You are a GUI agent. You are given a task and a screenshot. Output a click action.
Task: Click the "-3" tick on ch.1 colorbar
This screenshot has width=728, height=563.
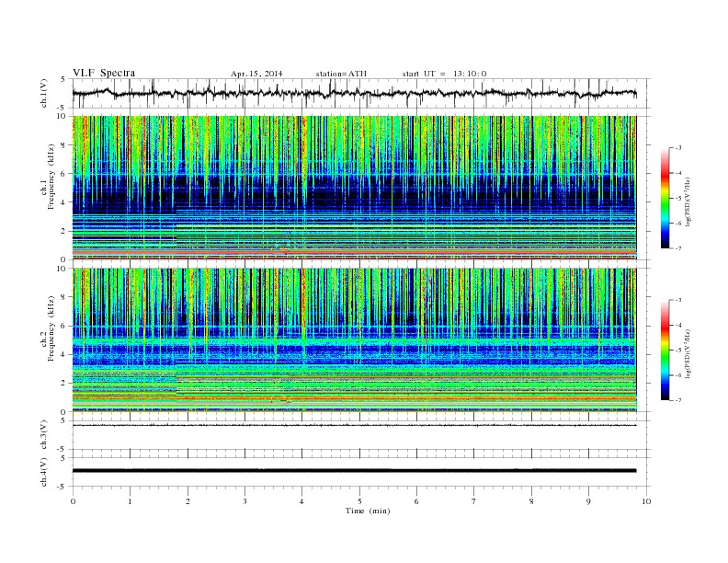click(678, 148)
